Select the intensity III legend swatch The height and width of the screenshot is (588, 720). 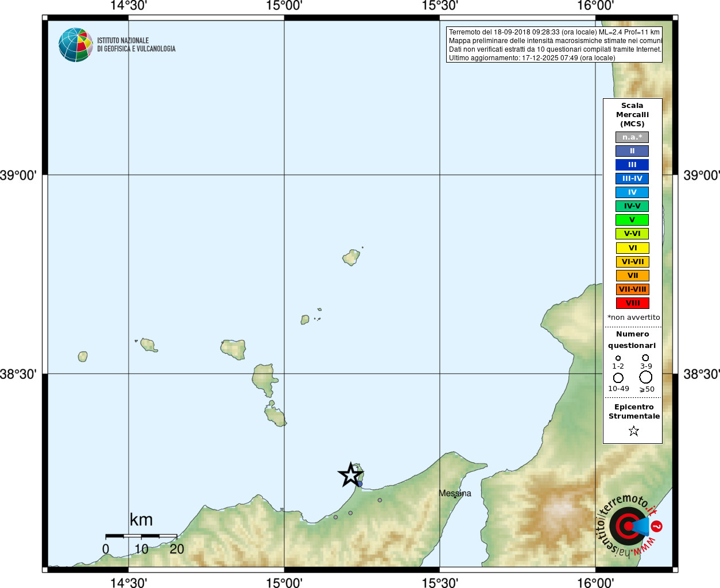(632, 165)
